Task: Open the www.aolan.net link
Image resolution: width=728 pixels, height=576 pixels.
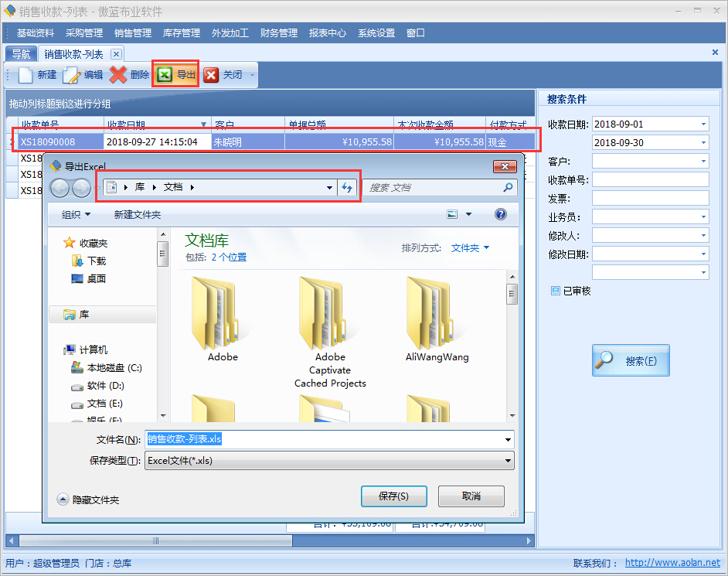Action: (672, 563)
